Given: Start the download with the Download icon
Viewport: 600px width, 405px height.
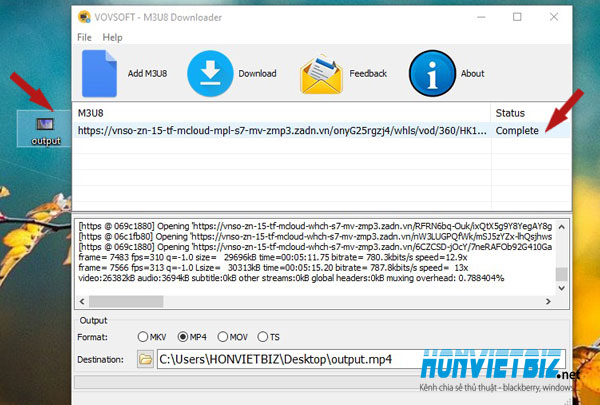Looking at the screenshot, I should tap(210, 73).
